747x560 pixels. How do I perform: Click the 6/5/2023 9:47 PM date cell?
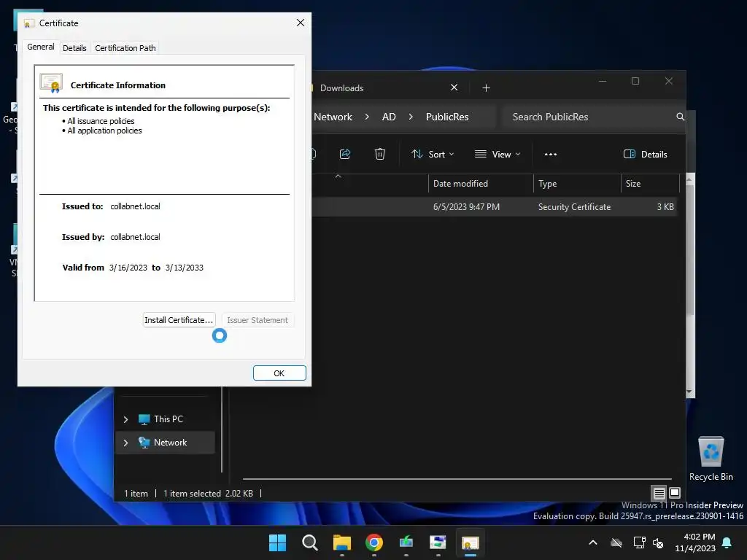click(x=466, y=206)
